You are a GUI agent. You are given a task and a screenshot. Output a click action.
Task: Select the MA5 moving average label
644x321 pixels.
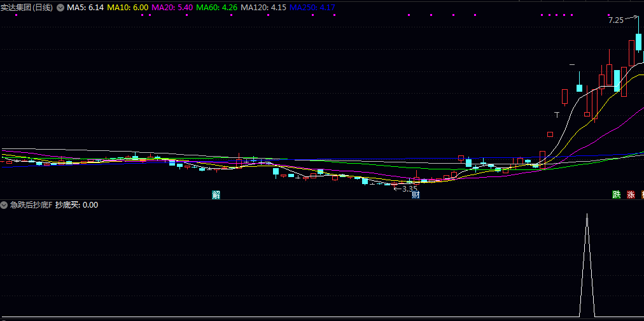[85, 8]
